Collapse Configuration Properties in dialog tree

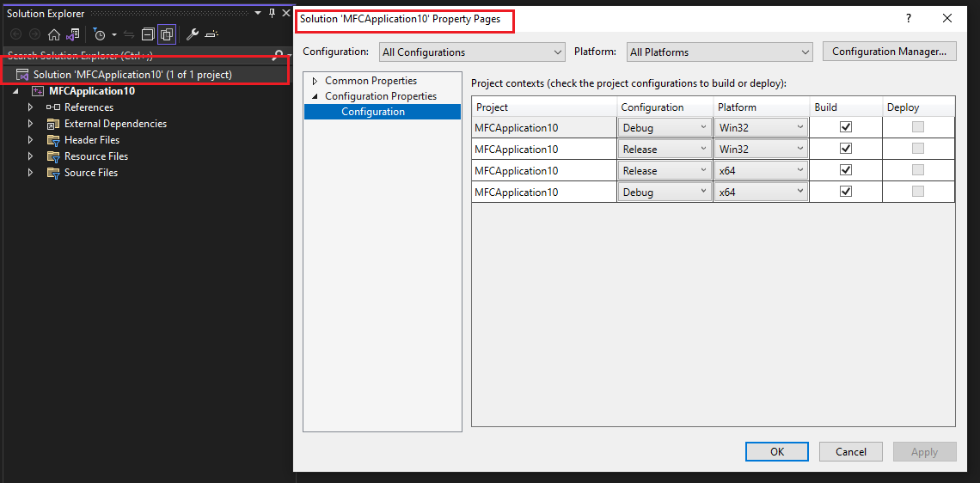pyautogui.click(x=315, y=96)
